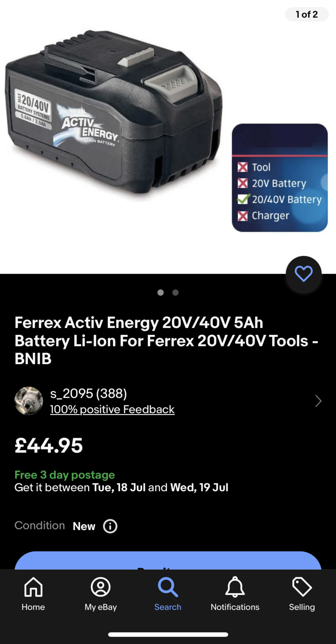Image resolution: width=336 pixels, height=644 pixels.
Task: Tap the seller koala avatar
Action: tap(29, 401)
